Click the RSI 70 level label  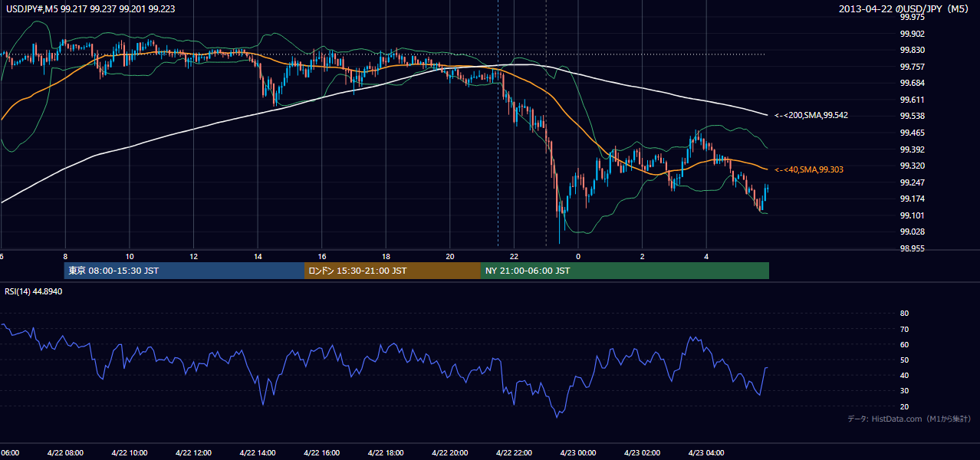coord(904,329)
